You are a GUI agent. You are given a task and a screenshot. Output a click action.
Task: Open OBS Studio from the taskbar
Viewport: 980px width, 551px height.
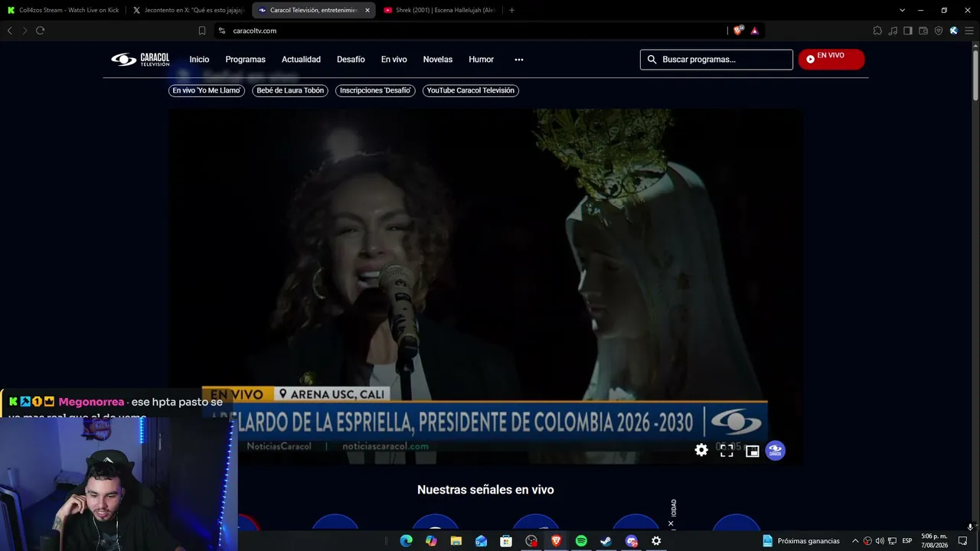coord(531,541)
